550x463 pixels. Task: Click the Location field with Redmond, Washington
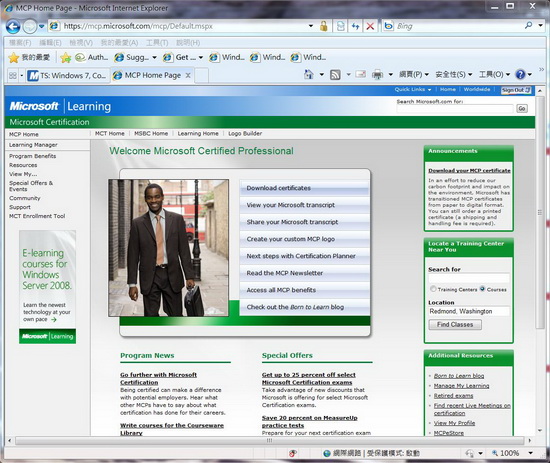coord(469,311)
